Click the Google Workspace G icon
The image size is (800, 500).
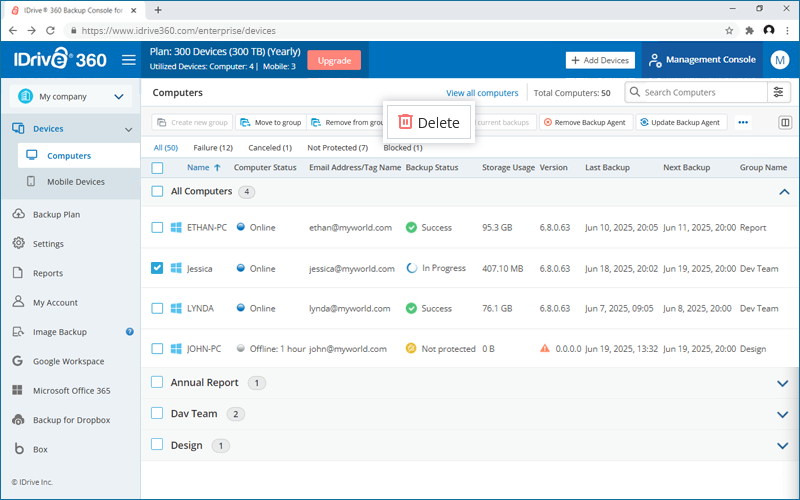point(18,361)
